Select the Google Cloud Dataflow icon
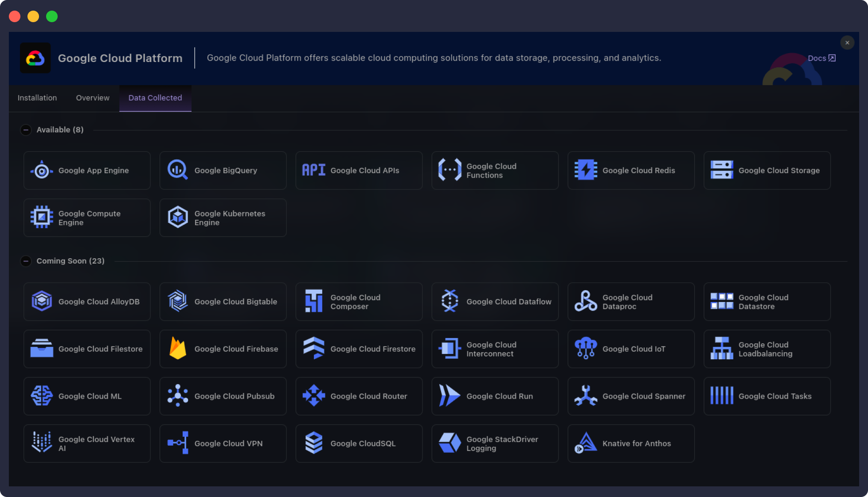Image resolution: width=868 pixels, height=497 pixels. 450,301
